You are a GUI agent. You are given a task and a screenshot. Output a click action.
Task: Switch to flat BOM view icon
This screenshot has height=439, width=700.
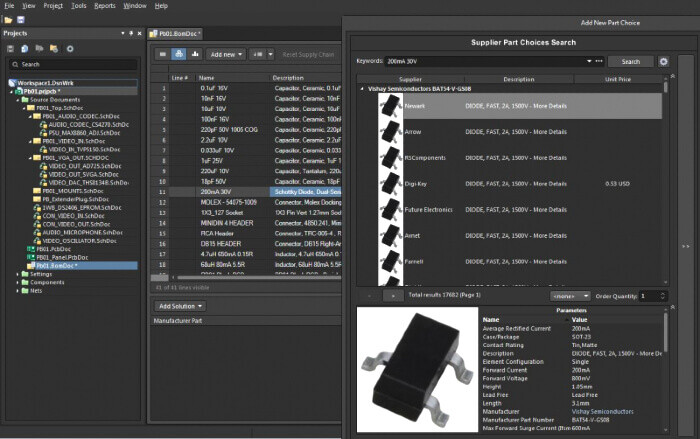pyautogui.click(x=163, y=54)
